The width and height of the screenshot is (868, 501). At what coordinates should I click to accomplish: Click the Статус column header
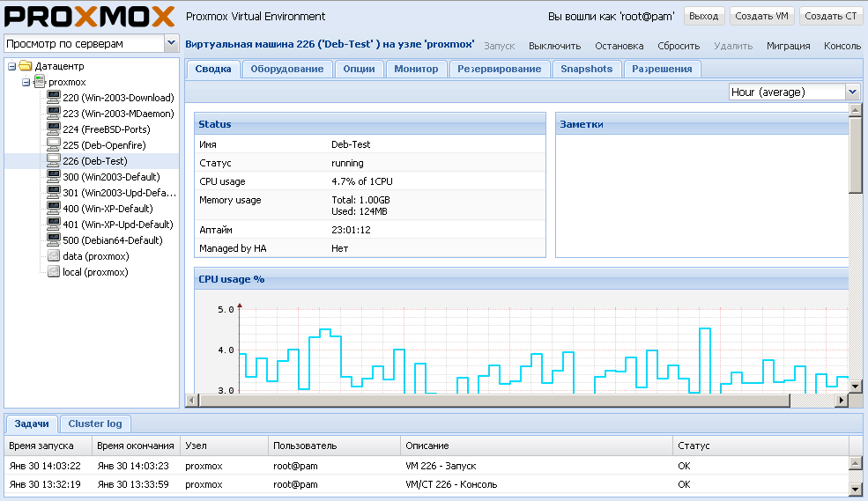pyautogui.click(x=761, y=446)
